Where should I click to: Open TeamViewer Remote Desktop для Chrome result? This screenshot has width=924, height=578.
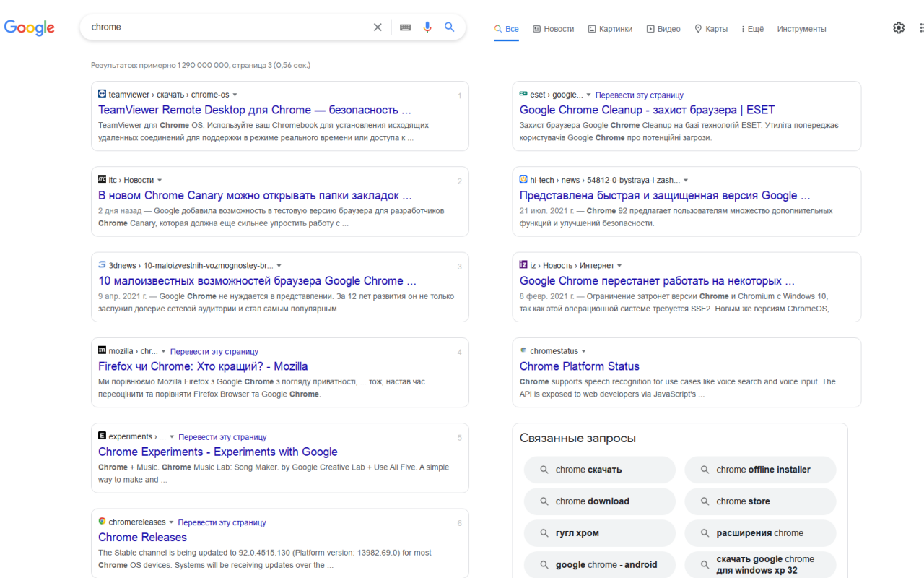255,110
